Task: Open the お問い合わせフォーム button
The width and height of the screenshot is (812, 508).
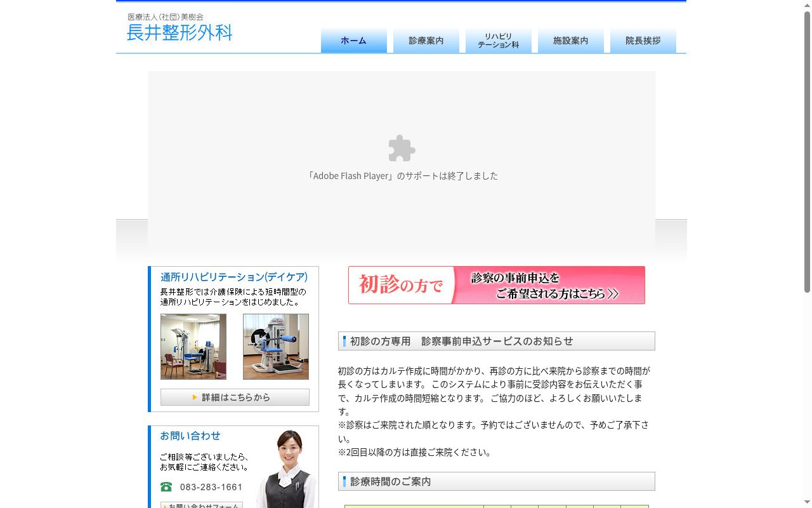Action: pyautogui.click(x=202, y=505)
